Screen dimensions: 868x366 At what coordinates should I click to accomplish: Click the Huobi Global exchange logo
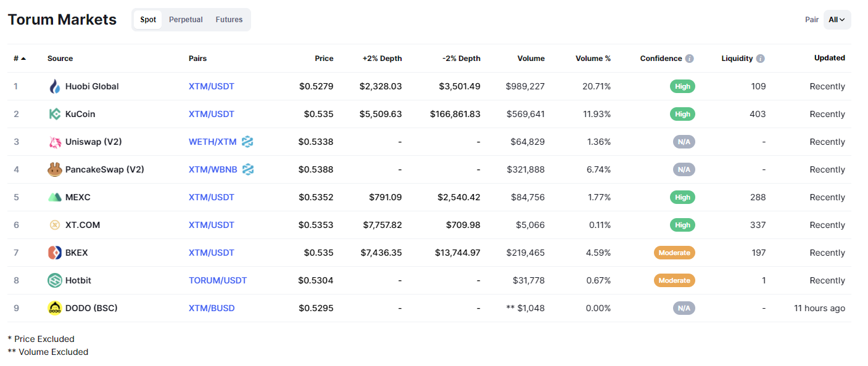tap(55, 86)
